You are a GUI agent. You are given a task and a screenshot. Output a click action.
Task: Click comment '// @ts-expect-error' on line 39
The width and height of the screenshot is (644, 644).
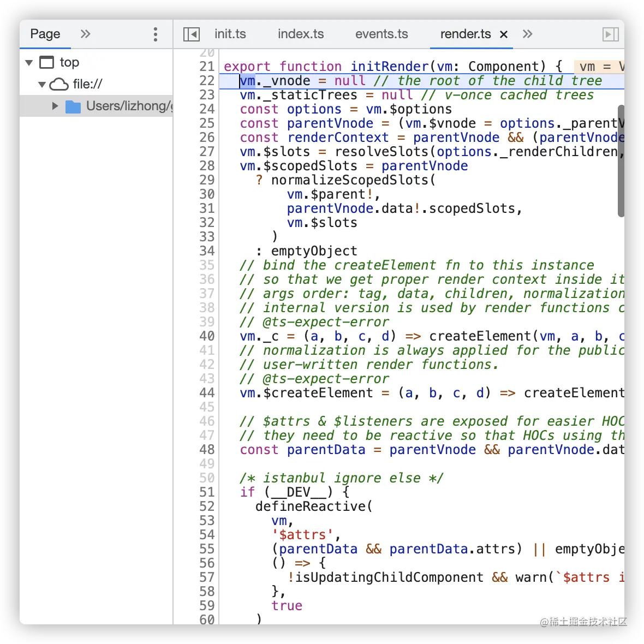click(x=314, y=321)
